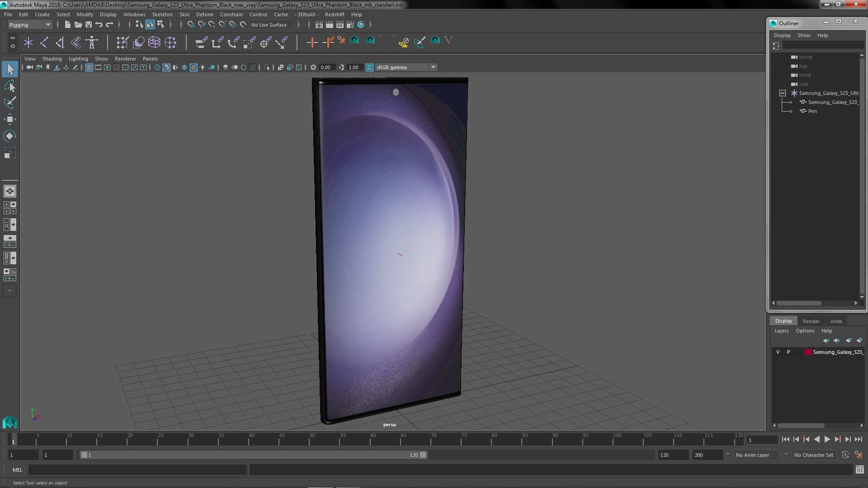Create a lattice deformer from shelf
The width and height of the screenshot is (868, 488).
point(154,42)
